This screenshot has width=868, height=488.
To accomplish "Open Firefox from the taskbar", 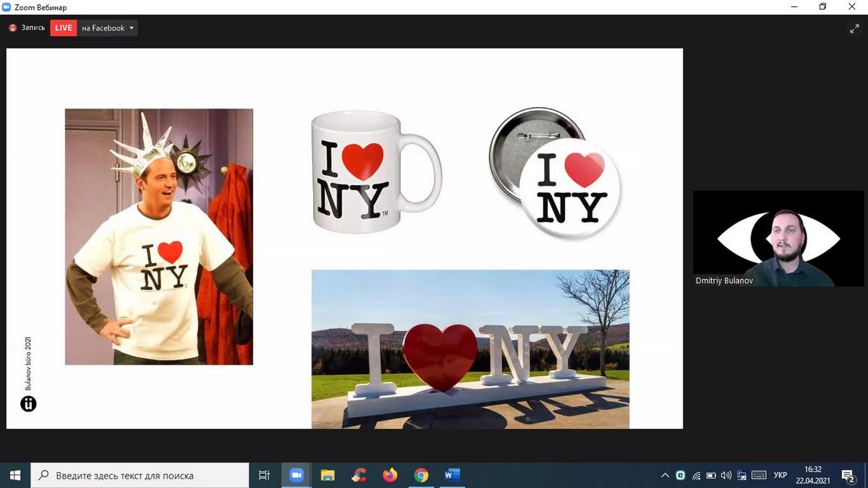I will coord(391,475).
